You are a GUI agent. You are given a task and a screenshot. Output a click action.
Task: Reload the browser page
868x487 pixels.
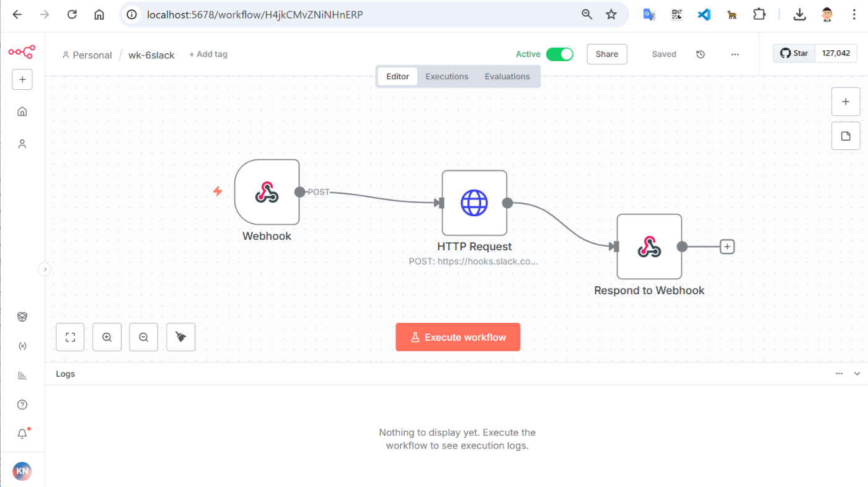[x=72, y=14]
